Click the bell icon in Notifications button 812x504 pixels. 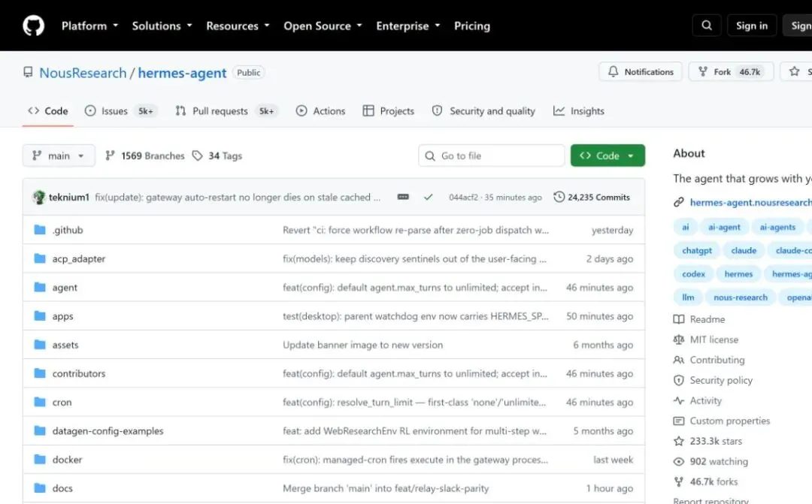614,71
